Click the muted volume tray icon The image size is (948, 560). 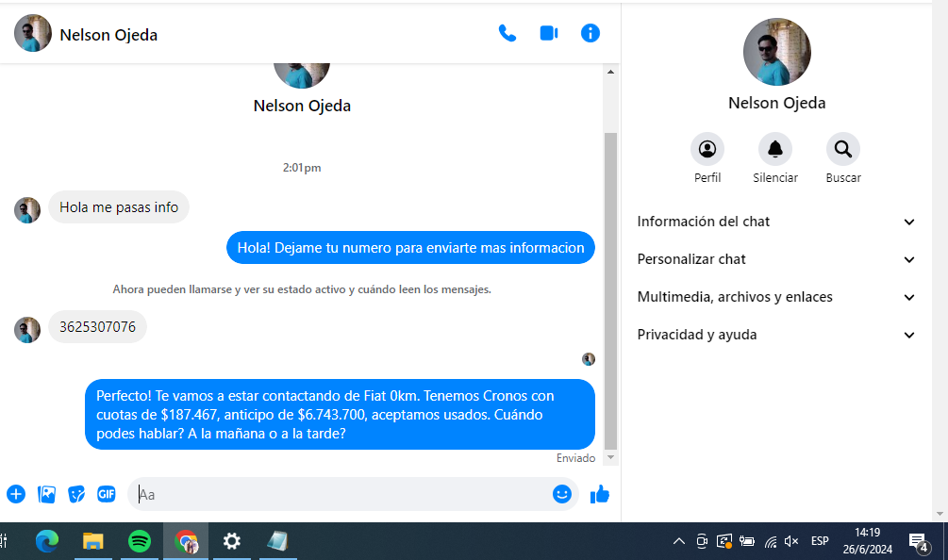coord(791,541)
